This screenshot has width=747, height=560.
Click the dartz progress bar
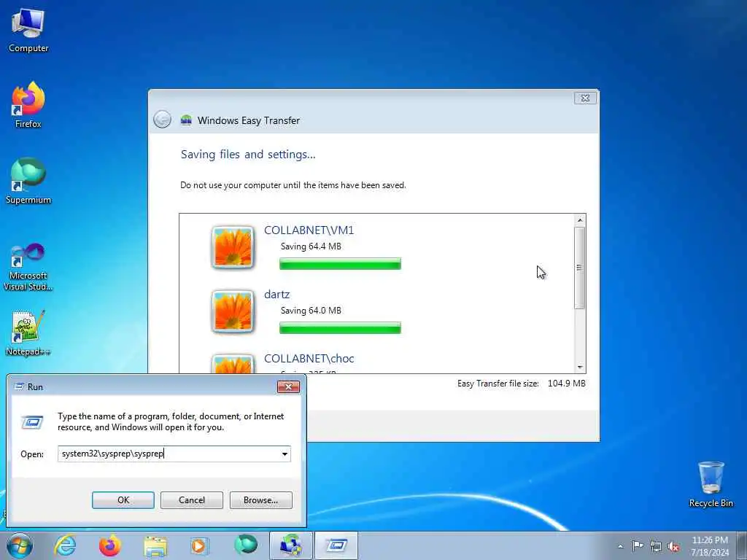pos(340,327)
